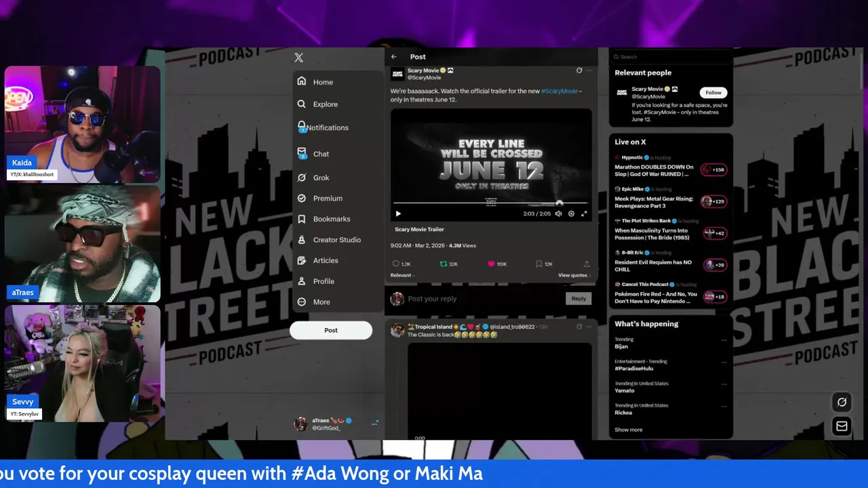Open the Home icon in sidebar
The width and height of the screenshot is (868, 488).
[302, 81]
